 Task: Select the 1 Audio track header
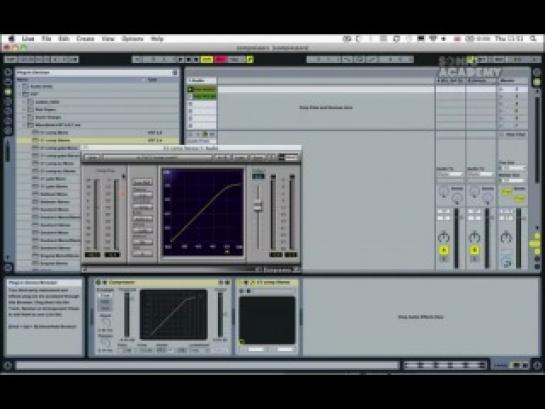coord(201,80)
